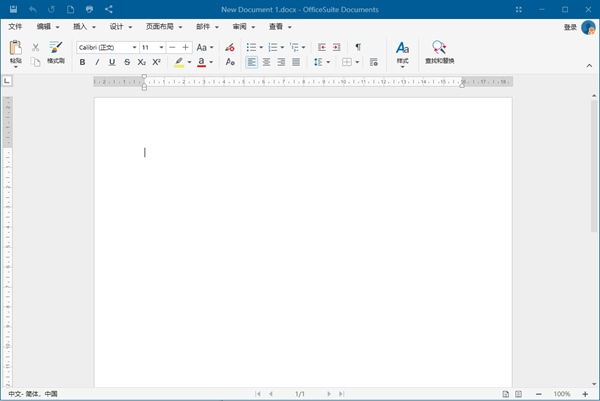Toggle show paragraph marks

point(358,47)
